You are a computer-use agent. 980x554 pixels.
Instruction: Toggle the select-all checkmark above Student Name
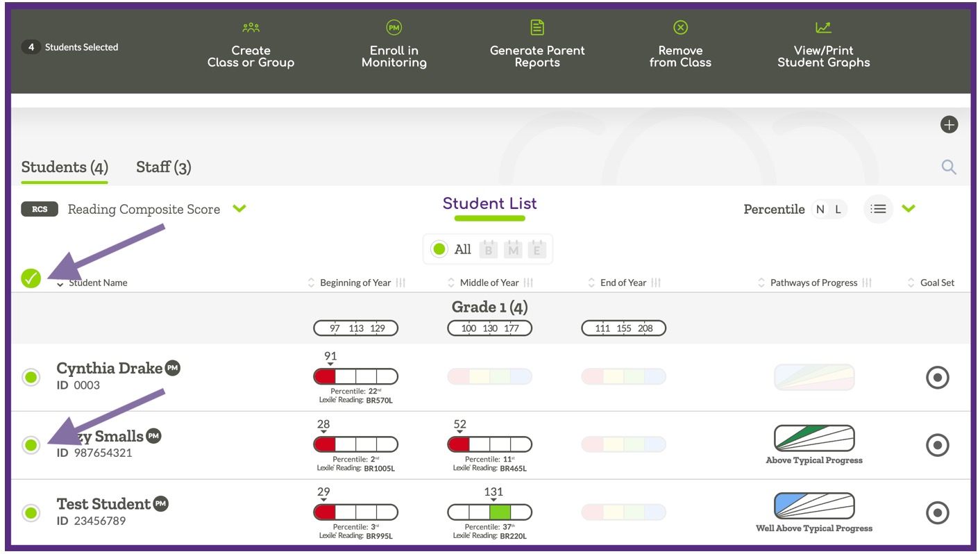[x=31, y=277]
